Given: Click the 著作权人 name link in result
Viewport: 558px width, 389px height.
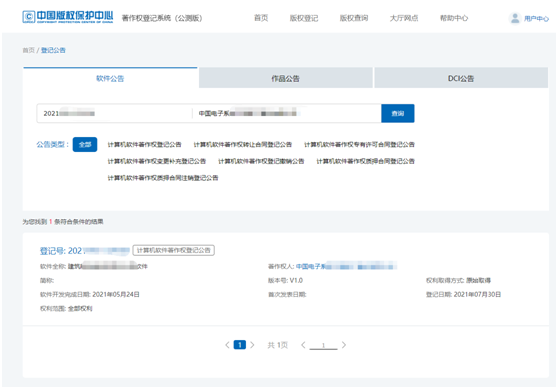Looking at the screenshot, I should click(346, 266).
